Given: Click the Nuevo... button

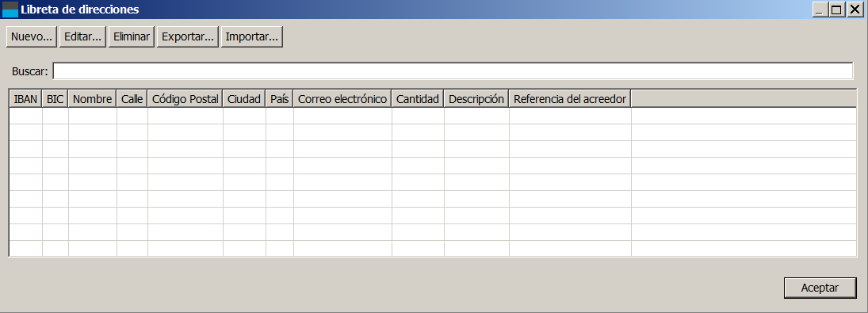Looking at the screenshot, I should coord(32,37).
